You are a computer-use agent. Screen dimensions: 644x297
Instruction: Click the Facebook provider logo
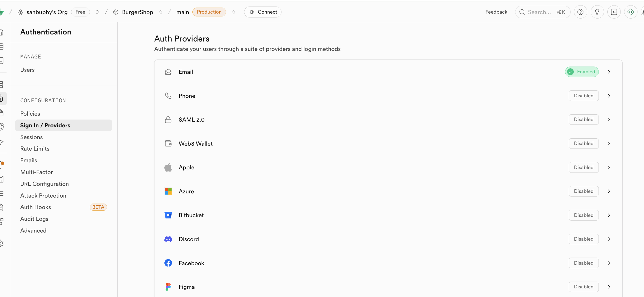coord(168,263)
